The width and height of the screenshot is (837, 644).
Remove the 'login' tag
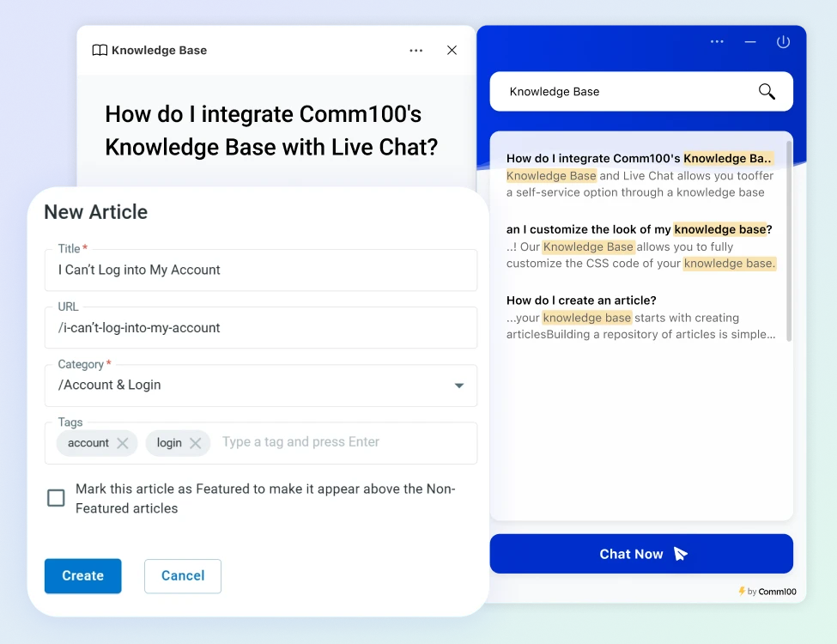[196, 443]
